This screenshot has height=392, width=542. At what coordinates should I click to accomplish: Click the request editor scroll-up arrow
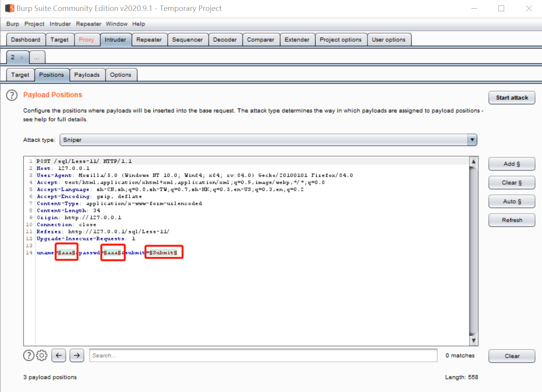pyautogui.click(x=474, y=161)
